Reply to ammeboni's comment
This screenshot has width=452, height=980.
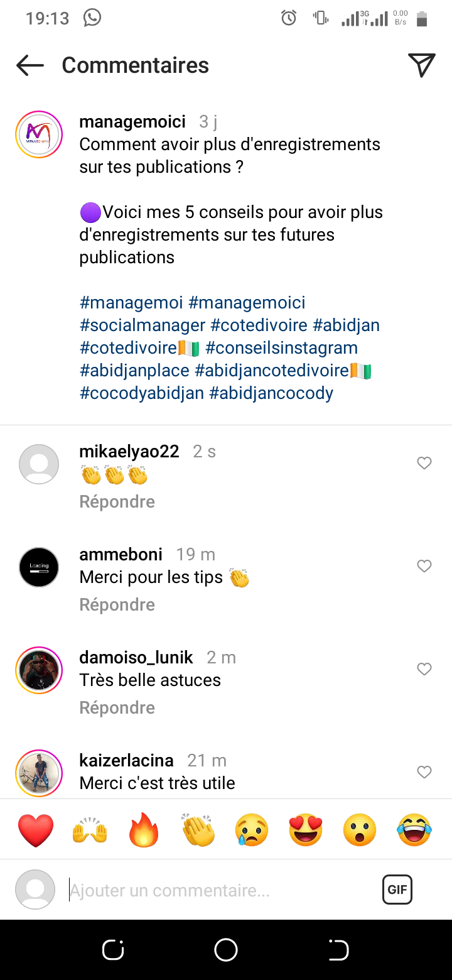point(117,604)
